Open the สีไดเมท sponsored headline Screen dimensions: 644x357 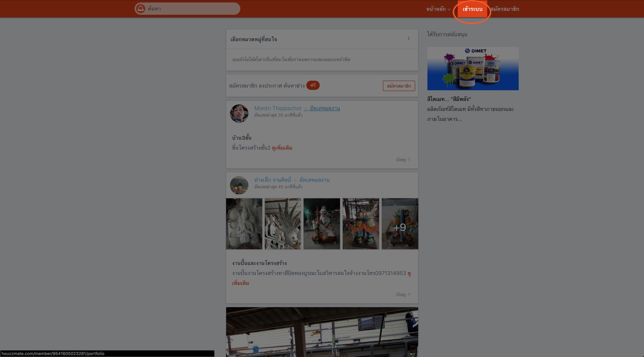(449, 99)
